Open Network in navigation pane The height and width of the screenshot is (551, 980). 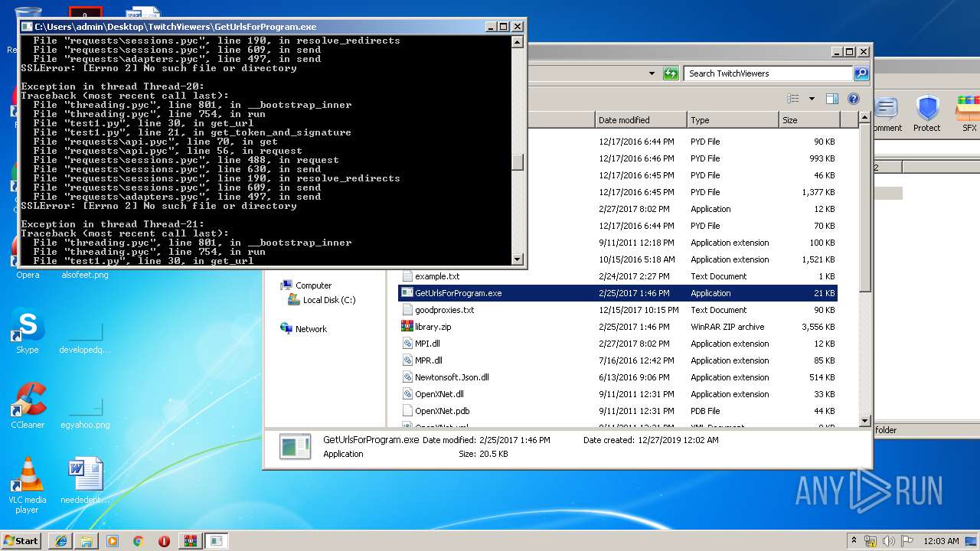311,329
